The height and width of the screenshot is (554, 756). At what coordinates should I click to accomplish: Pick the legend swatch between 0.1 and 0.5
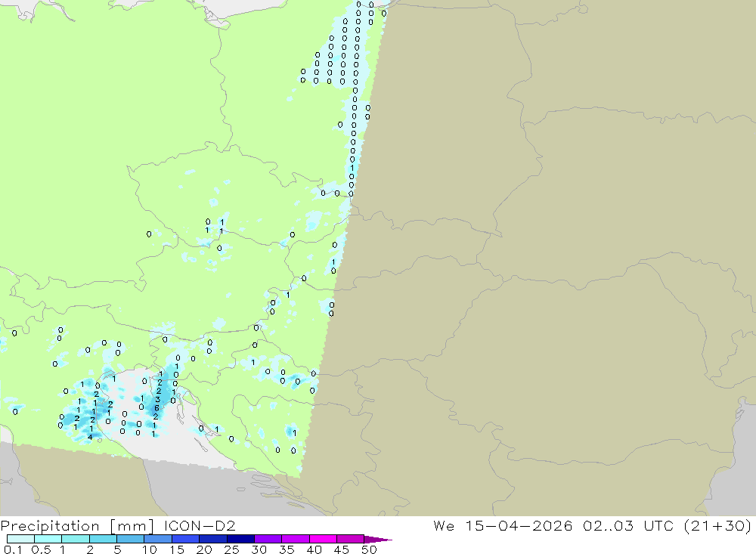(20, 539)
